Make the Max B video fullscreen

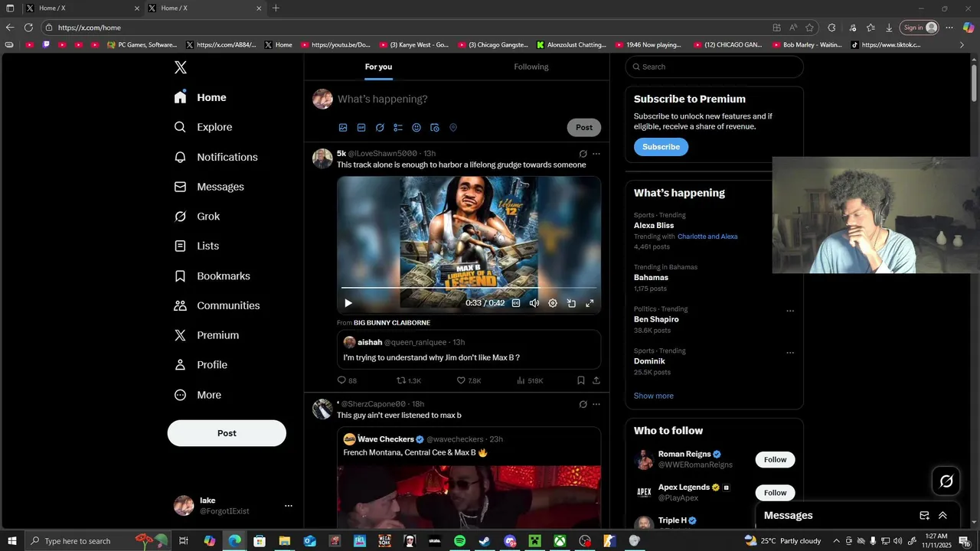click(x=590, y=303)
